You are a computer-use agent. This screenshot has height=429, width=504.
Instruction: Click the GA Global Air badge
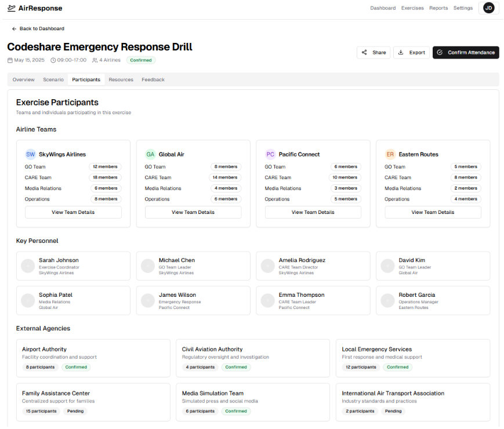(x=150, y=154)
